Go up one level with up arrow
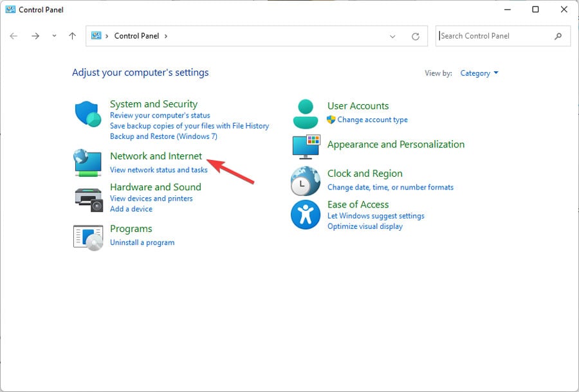Screen dimensions: 579x392 click(x=72, y=36)
